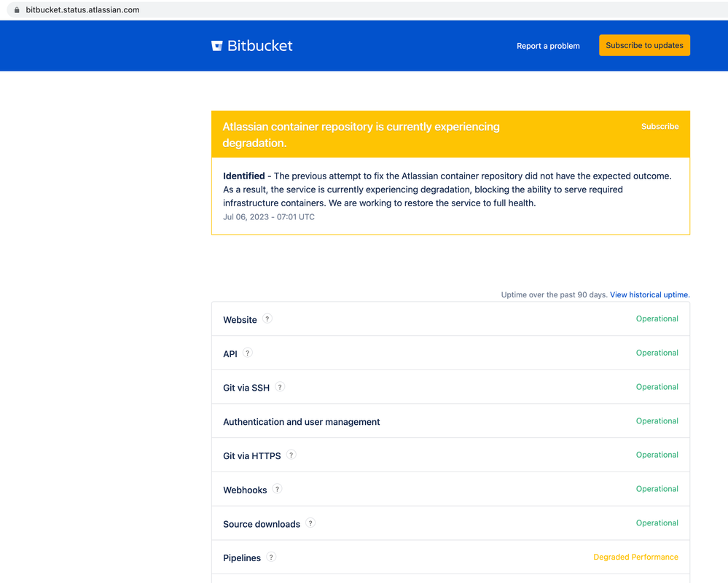The height and width of the screenshot is (583, 728).
Task: Open the Git via SSH help icon
Action: click(x=280, y=387)
